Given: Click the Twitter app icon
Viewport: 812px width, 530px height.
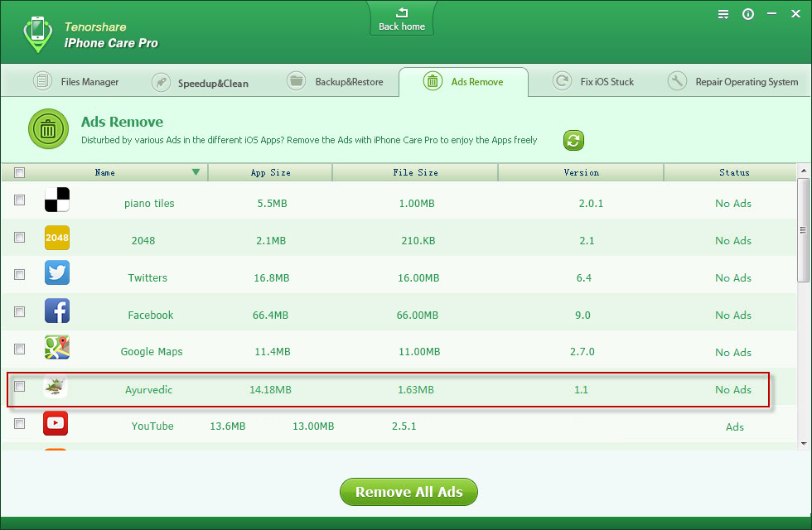Looking at the screenshot, I should pos(57,273).
